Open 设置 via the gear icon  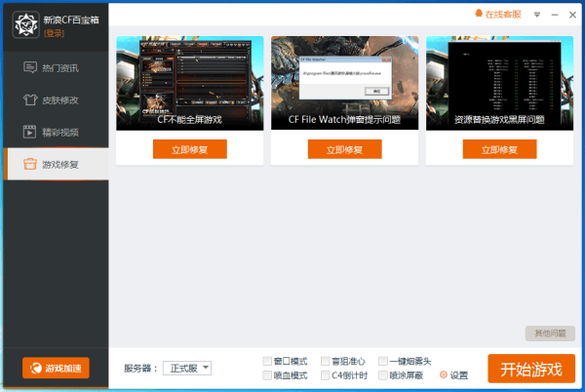(x=444, y=375)
